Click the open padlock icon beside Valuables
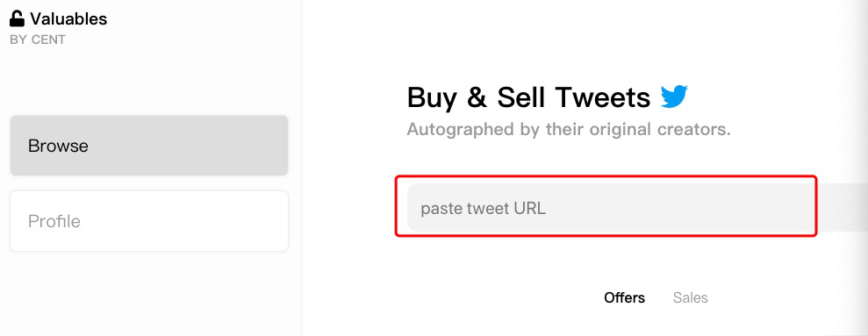 18,18
